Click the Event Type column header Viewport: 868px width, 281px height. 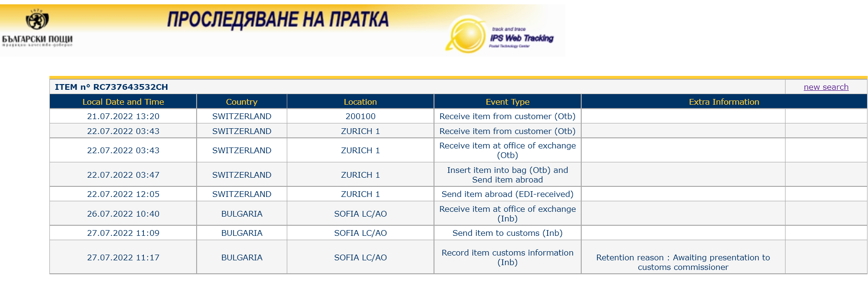pos(507,102)
